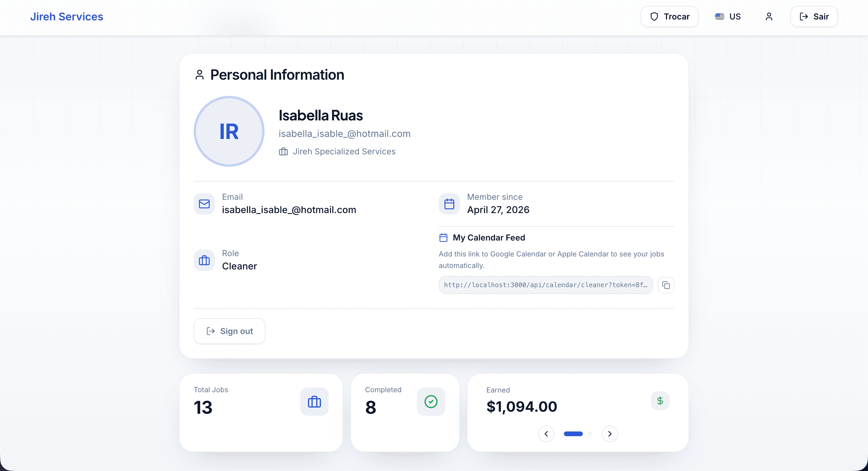Click the Member since calendar icon
The height and width of the screenshot is (471, 868).
click(x=449, y=204)
